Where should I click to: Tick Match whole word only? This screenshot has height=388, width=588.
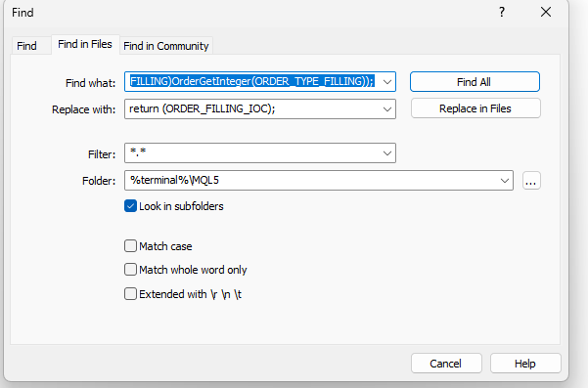130,270
